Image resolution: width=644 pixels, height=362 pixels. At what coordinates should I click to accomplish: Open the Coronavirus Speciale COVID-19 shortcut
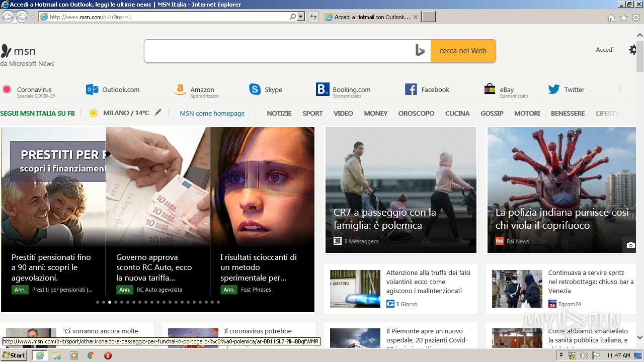pos(28,91)
